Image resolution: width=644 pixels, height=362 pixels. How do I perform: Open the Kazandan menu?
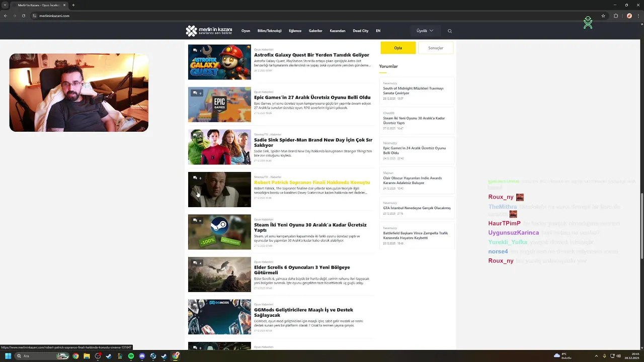[x=338, y=31]
